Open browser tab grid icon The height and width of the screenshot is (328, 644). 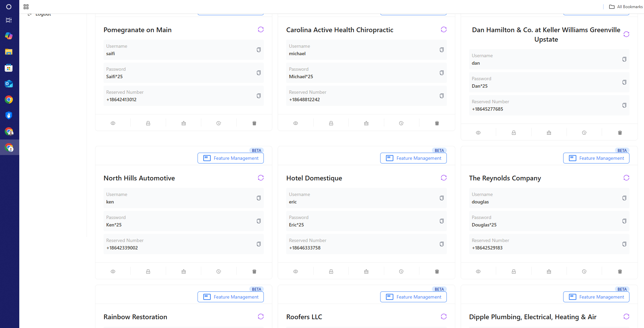[26, 7]
